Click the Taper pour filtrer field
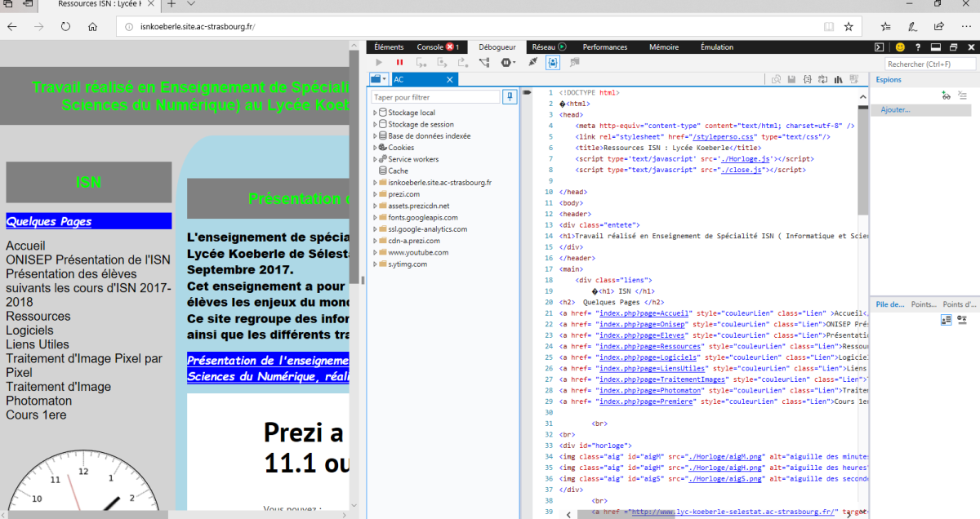Image resolution: width=980 pixels, height=519 pixels. coord(435,97)
